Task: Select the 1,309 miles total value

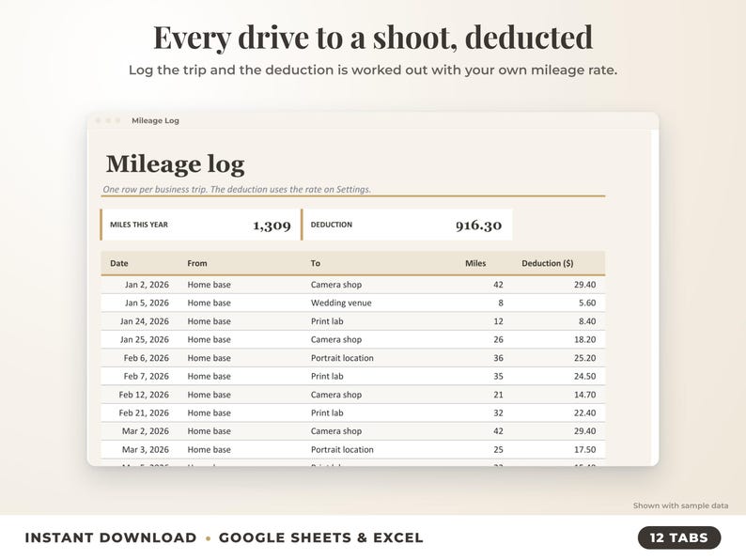Action: click(x=272, y=226)
